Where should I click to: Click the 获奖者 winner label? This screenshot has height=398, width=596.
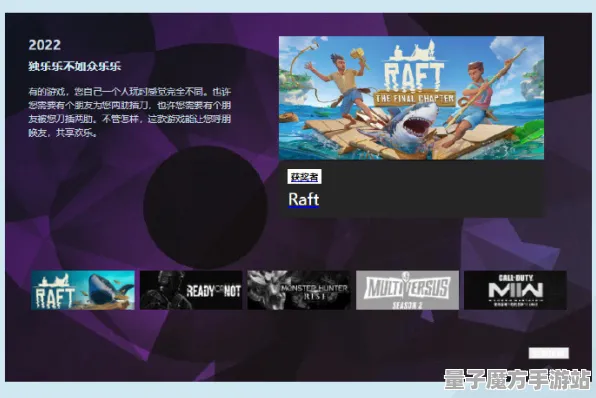pyautogui.click(x=304, y=177)
